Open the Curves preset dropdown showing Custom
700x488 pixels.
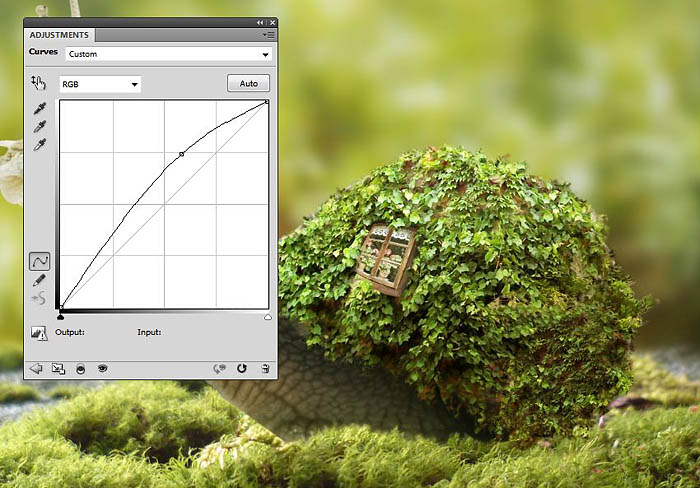coord(168,54)
